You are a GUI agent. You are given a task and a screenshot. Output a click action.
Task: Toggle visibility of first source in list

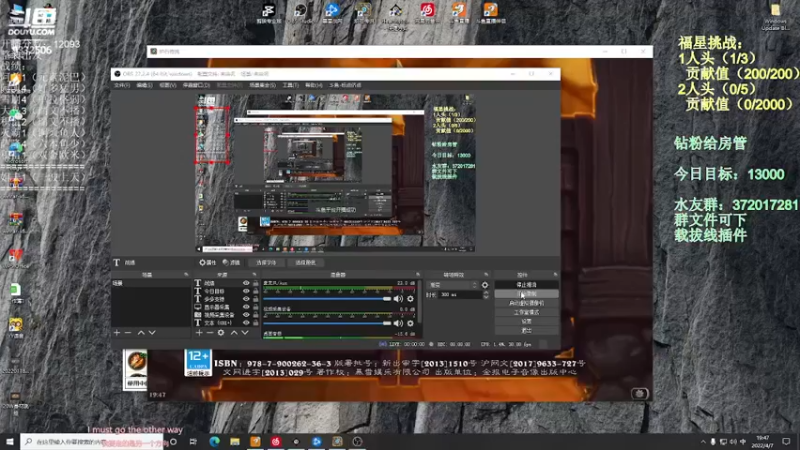[246, 283]
